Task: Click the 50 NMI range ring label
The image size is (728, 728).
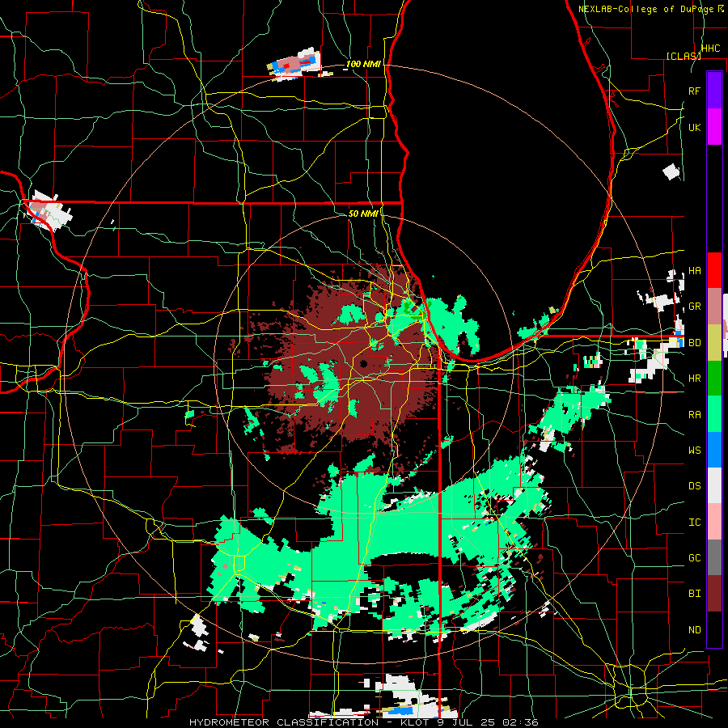Action: click(363, 214)
